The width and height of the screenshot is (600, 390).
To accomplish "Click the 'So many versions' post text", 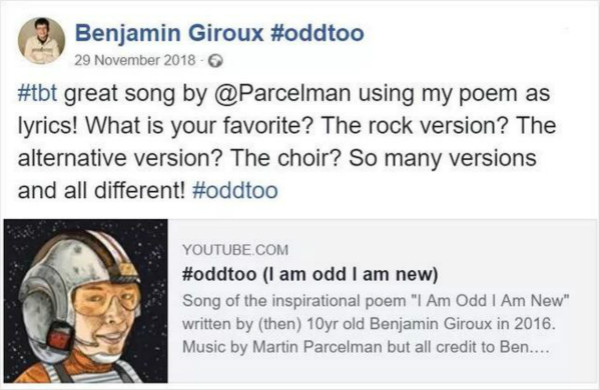I will pos(442,158).
